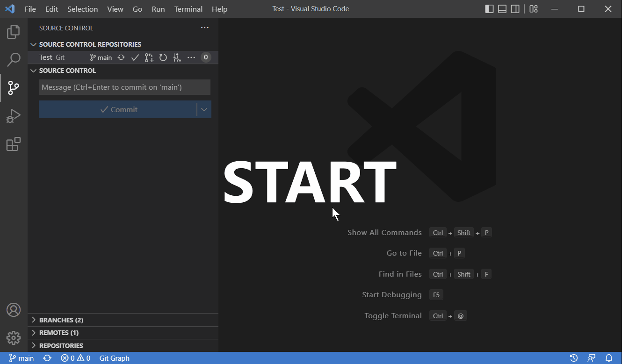Synchronize changes from the status bar
The width and height of the screenshot is (622, 364).
(47, 358)
